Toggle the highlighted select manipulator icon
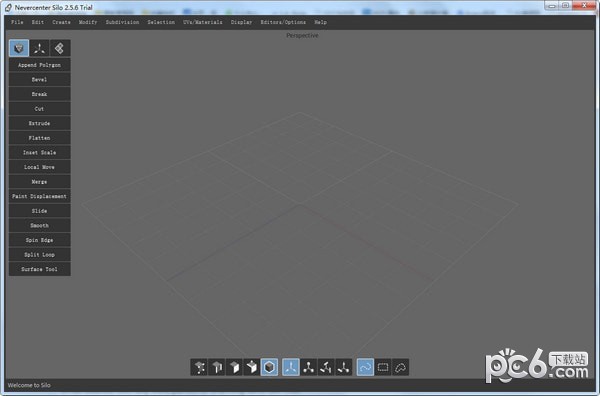The height and width of the screenshot is (396, 600). [x=291, y=367]
